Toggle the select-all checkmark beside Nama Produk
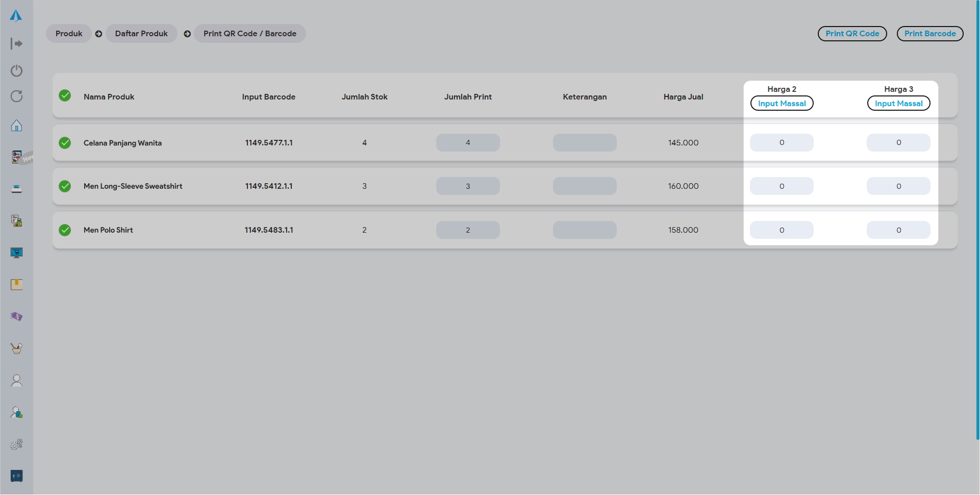Viewport: 980px width, 495px height. (65, 96)
